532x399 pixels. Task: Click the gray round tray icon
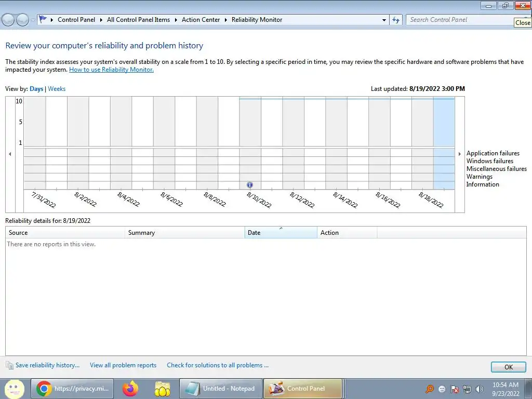442,389
